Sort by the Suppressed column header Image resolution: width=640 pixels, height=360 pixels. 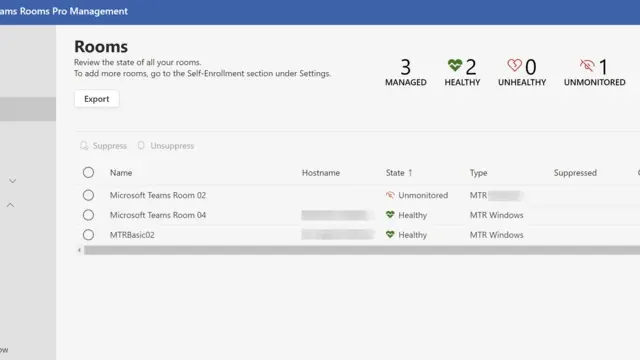575,173
